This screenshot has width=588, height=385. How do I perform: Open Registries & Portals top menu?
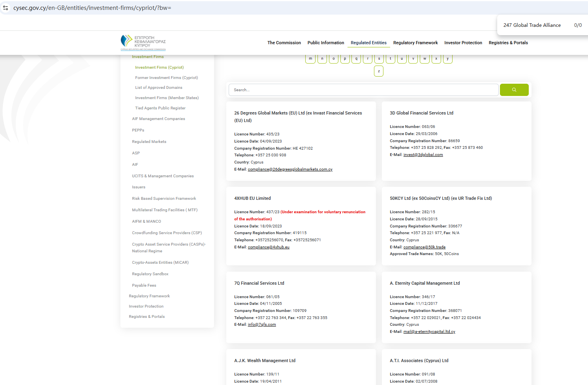click(x=508, y=43)
